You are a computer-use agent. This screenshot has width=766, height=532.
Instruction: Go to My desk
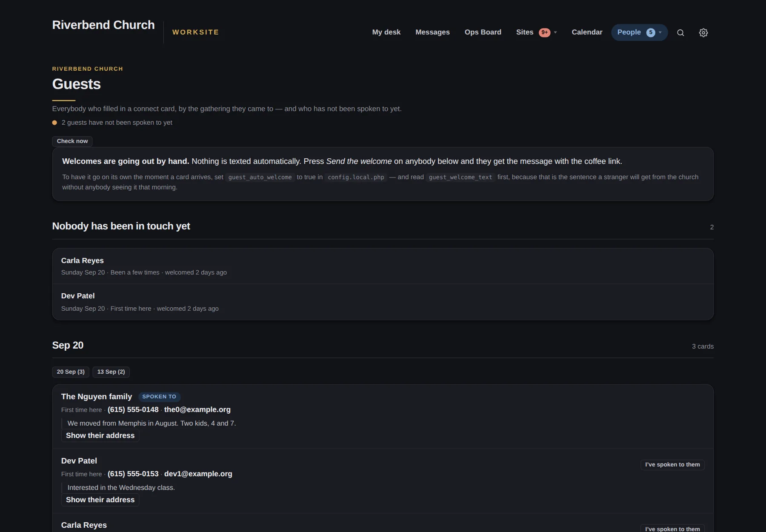click(386, 32)
